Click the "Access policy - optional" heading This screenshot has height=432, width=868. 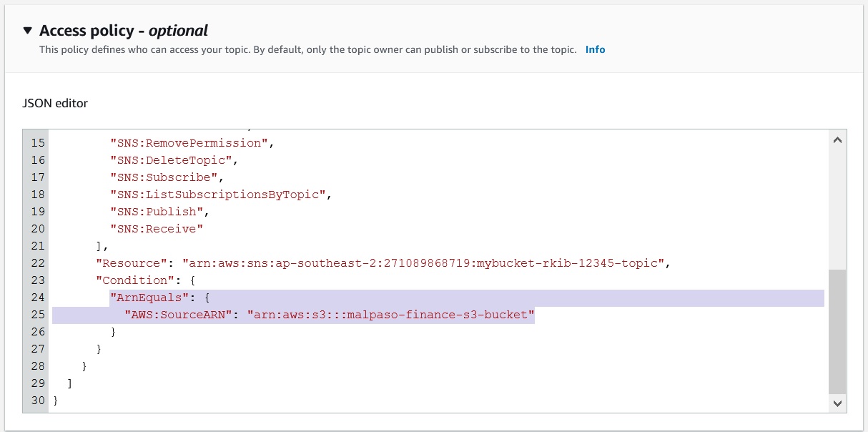tap(124, 31)
